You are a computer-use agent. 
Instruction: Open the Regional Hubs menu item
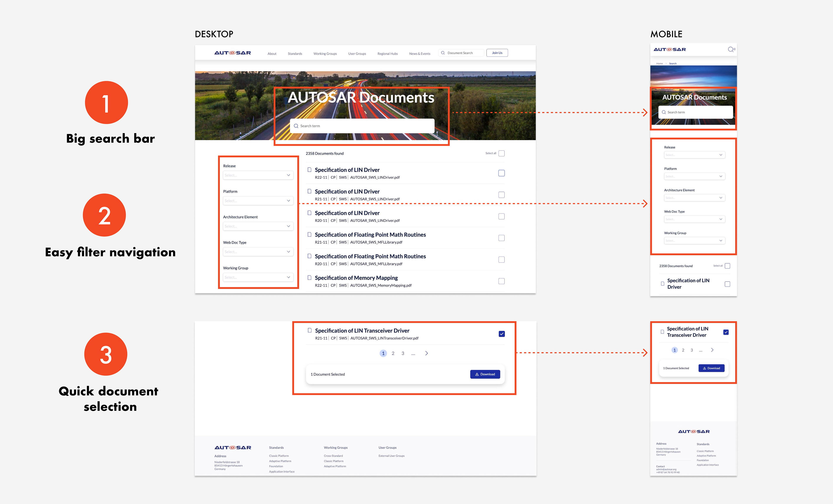387,54
